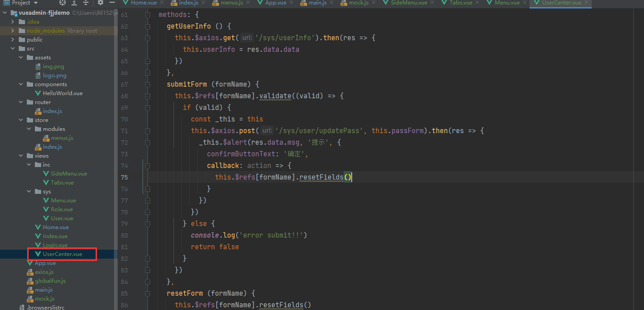Fold the methods block at line 61
Screen dimensions: 644x310
(x=147, y=15)
